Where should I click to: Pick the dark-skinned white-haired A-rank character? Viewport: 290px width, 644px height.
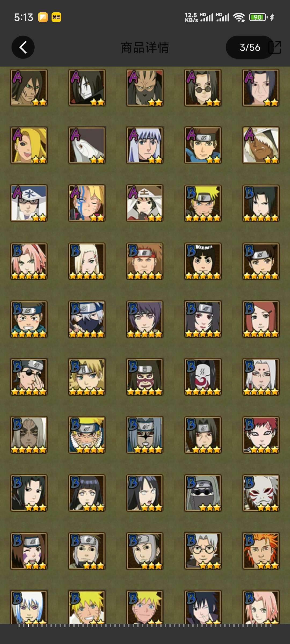[261, 145]
